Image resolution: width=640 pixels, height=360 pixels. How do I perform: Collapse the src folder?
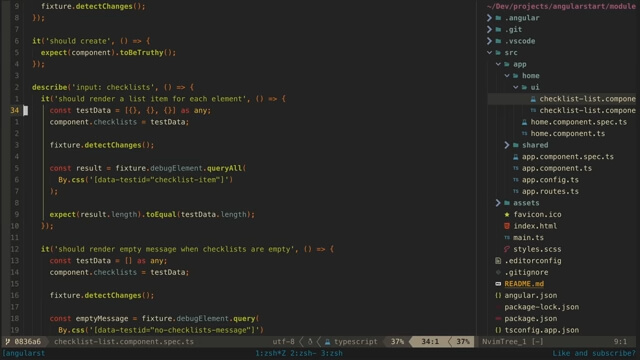coord(489,52)
